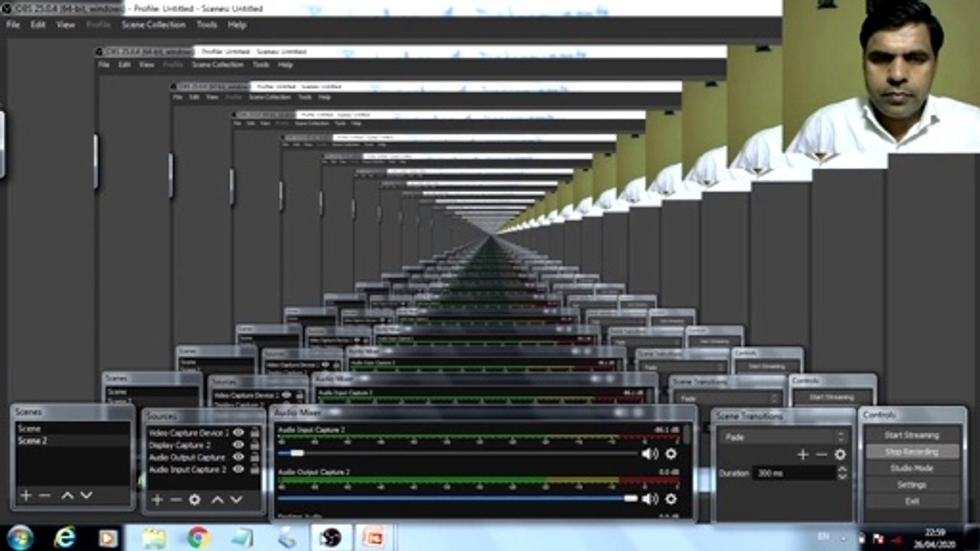980x551 pixels.
Task: Mute Audio Input Capture 2 with its speaker icon
Action: (x=650, y=454)
